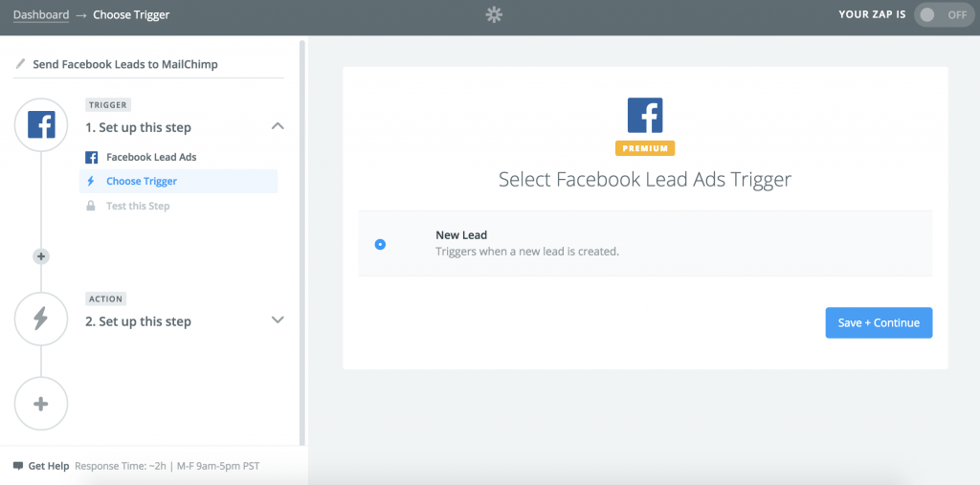Click the PREMIUM badge under the Facebook logo

coord(645,148)
